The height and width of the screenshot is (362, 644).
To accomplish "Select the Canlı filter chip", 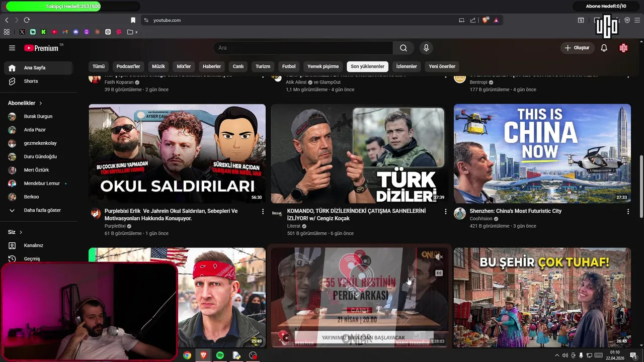I will (x=238, y=66).
